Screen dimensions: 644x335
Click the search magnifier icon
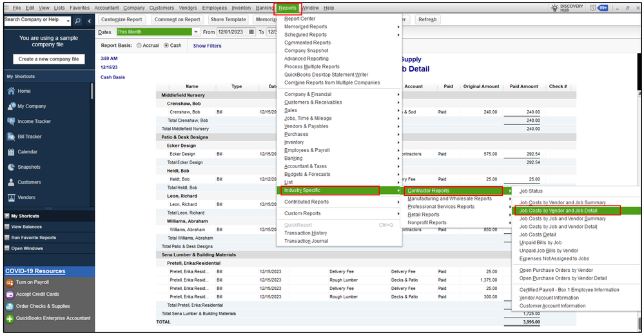click(77, 21)
